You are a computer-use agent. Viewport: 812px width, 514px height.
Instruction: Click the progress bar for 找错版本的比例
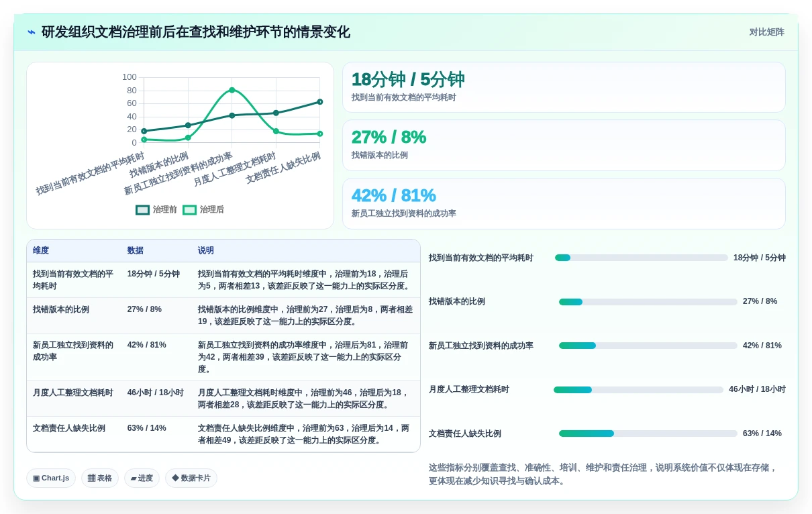click(648, 302)
